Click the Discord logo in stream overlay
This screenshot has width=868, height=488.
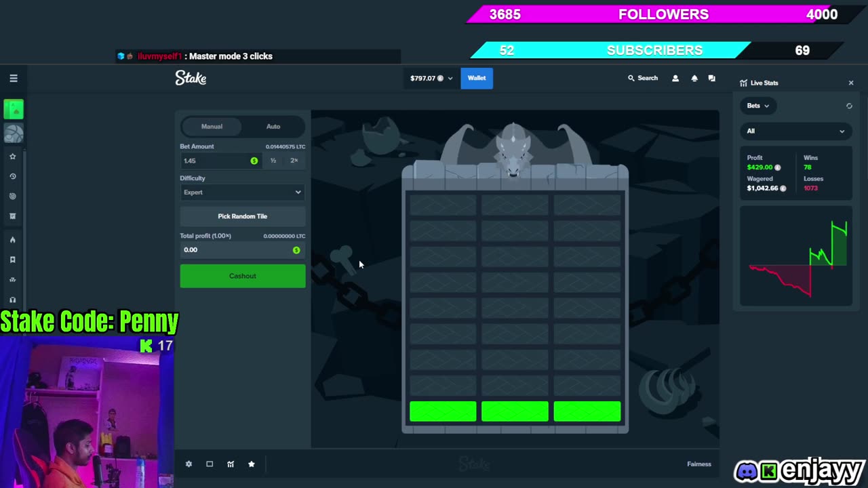click(747, 470)
